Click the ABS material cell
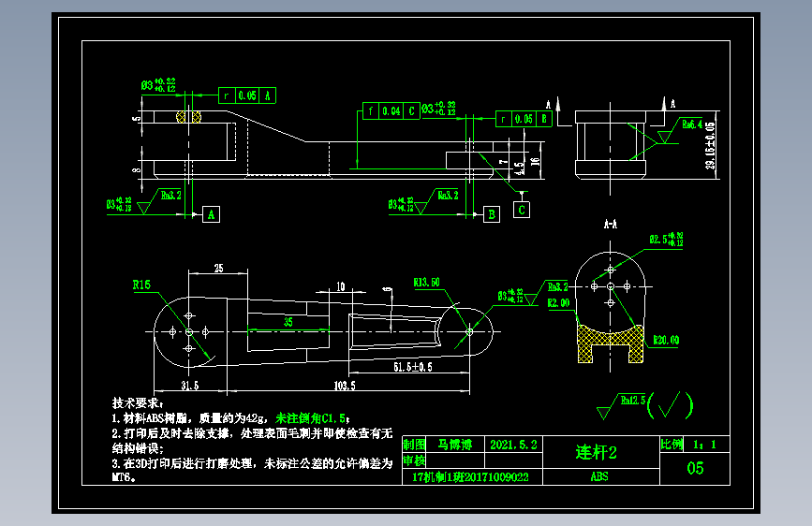Image resolution: width=812 pixels, height=526 pixels. 601,476
